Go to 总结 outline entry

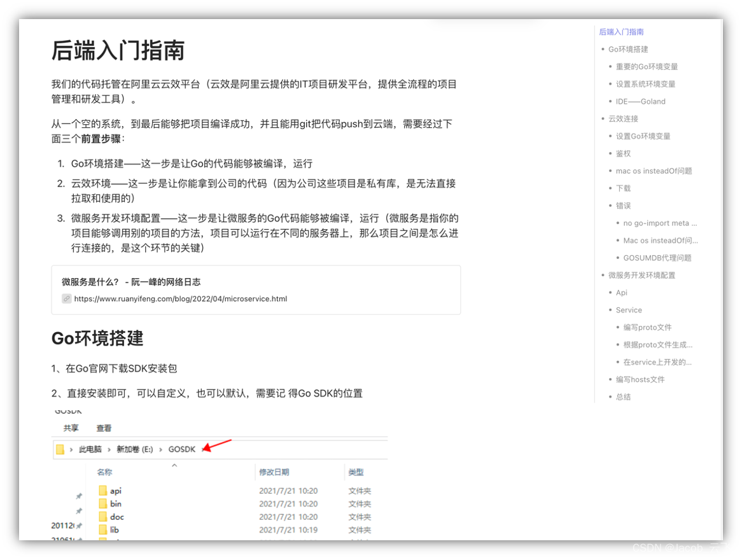(x=623, y=397)
